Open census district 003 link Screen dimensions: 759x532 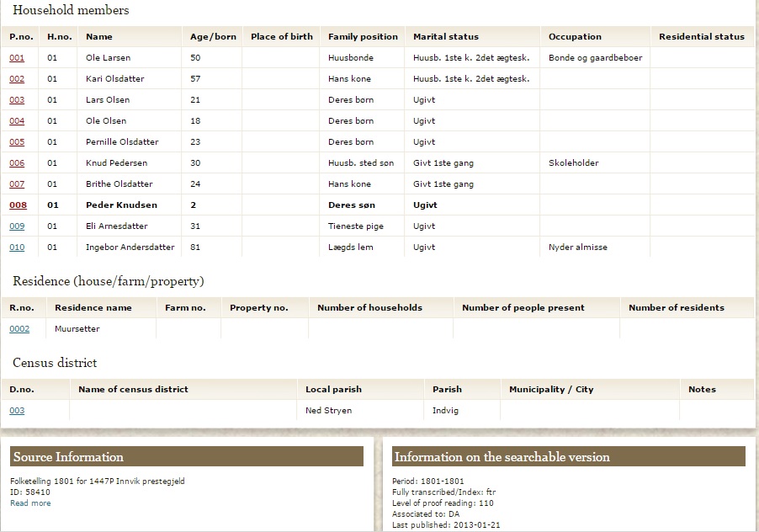click(17, 411)
